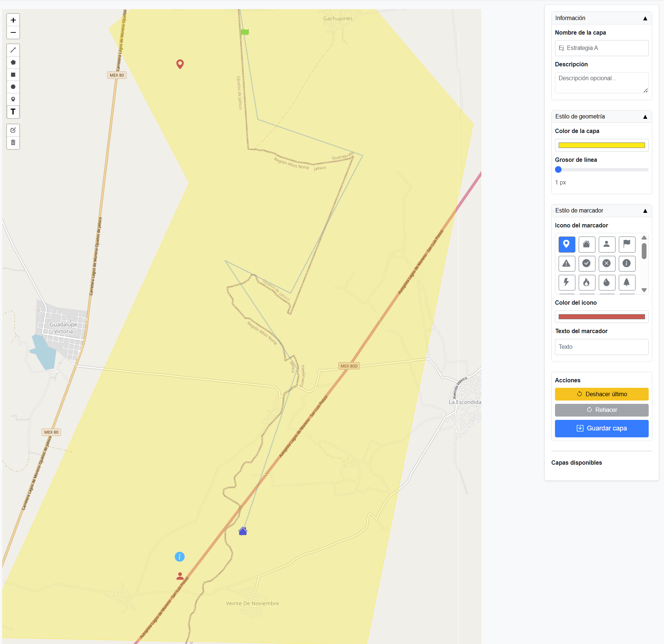Select the polygon drawing tool
This screenshot has height=644, width=664.
[13, 62]
